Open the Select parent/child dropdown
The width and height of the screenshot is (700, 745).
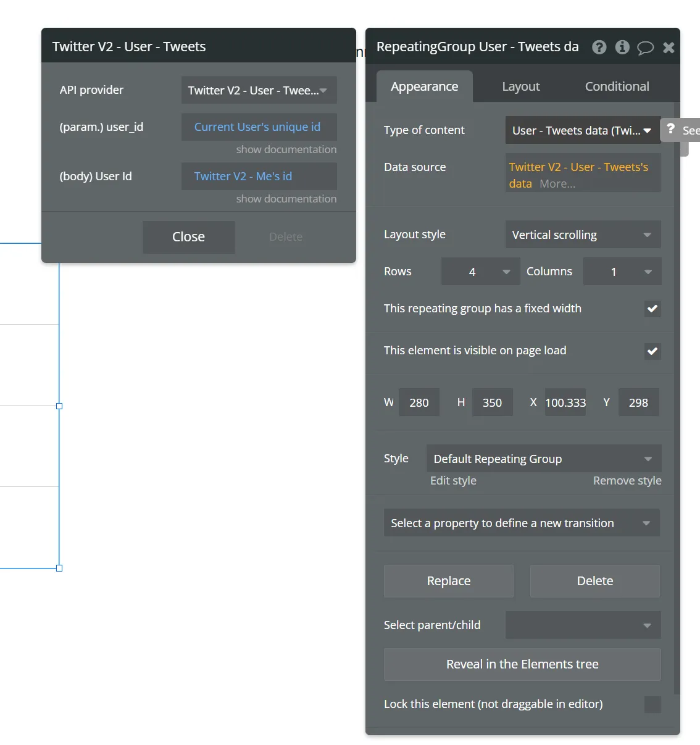point(583,625)
